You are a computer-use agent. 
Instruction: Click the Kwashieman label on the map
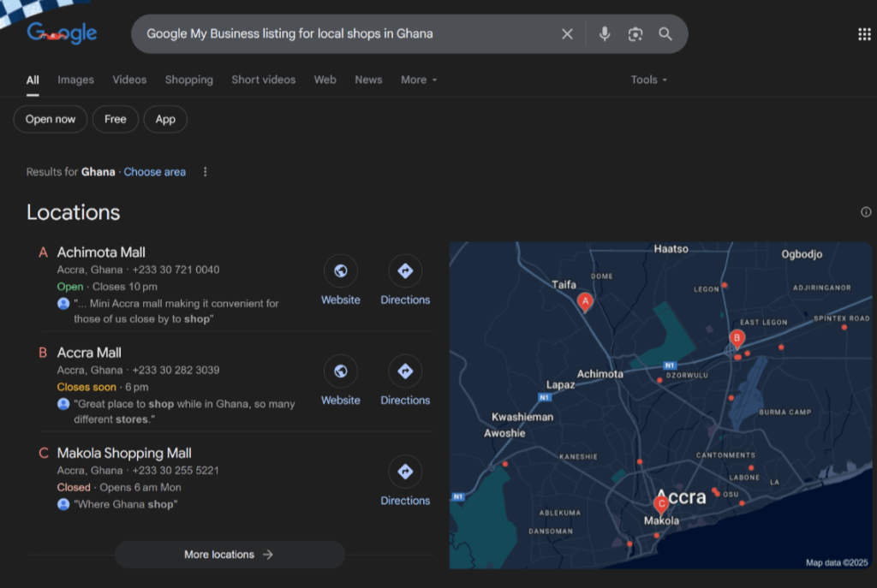click(x=522, y=417)
